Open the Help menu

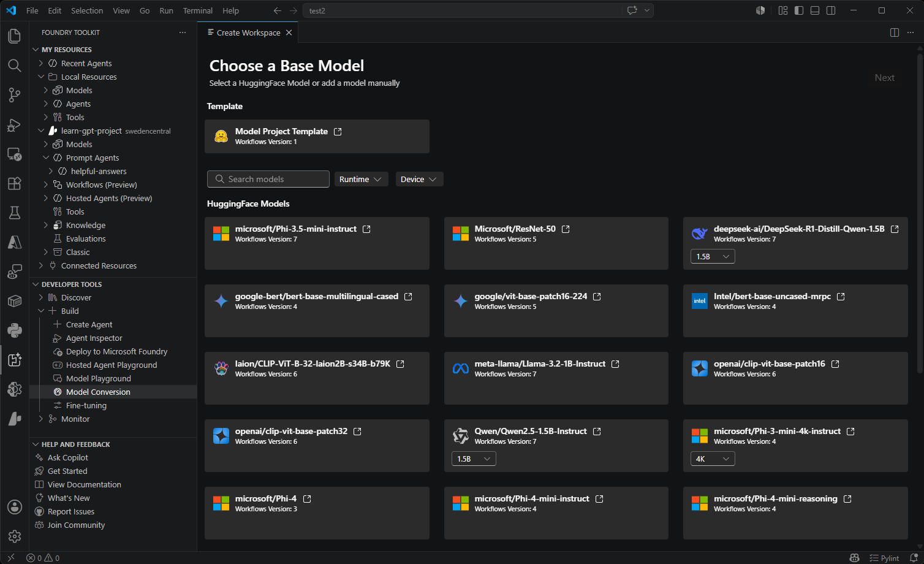230,10
